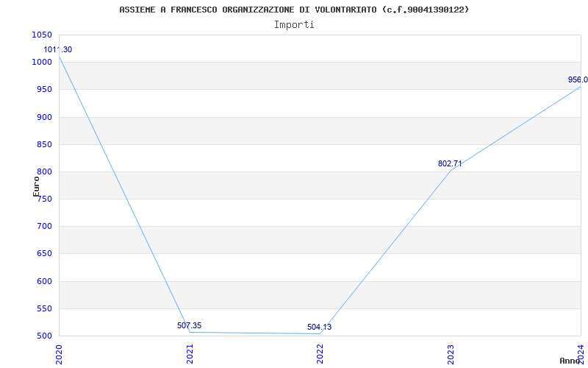Click the 800 y-axis tick label
Screen dimensions: 588x368
(x=44, y=172)
